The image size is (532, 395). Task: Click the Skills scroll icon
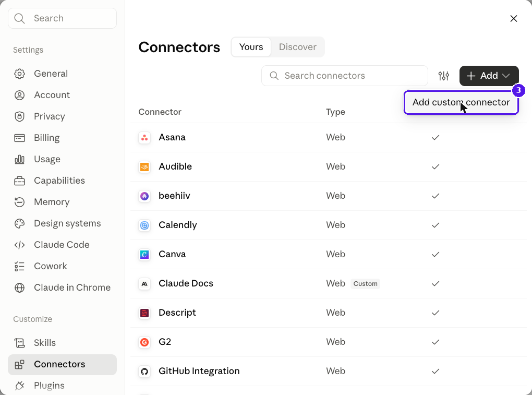(20, 343)
